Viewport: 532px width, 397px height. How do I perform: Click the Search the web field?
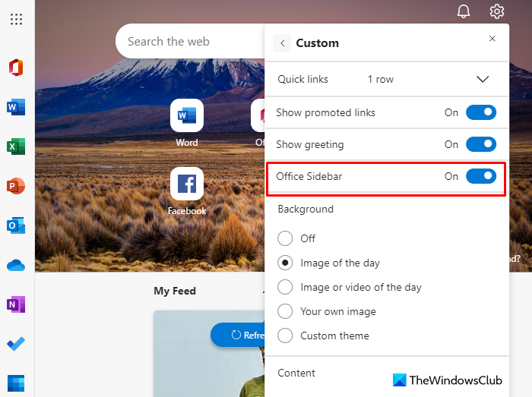[190, 41]
